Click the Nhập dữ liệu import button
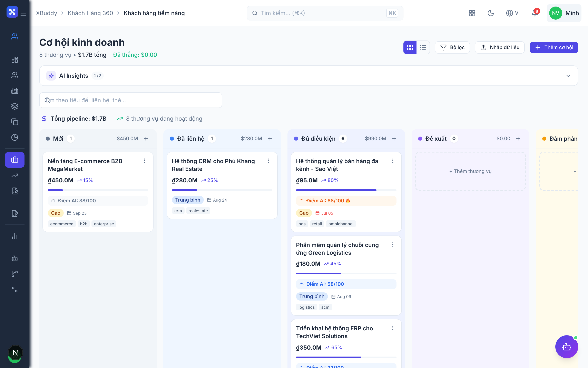The image size is (588, 368). (x=500, y=47)
